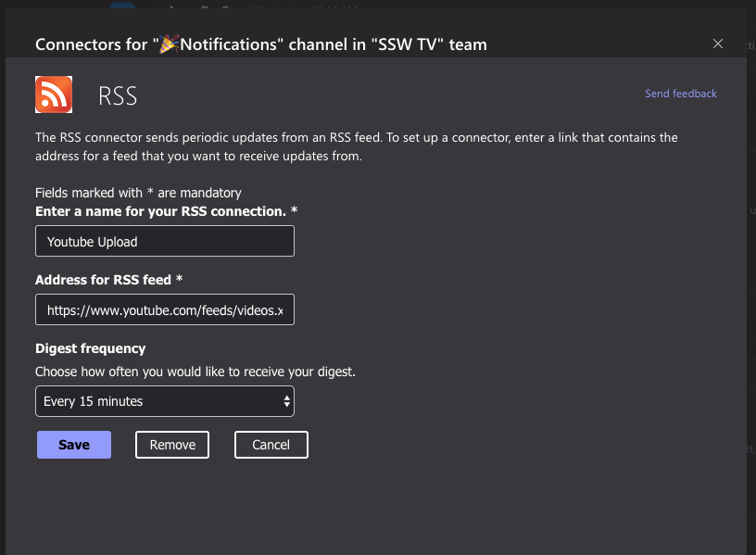Image resolution: width=756 pixels, height=555 pixels.
Task: Click the "Fields marked with * are mandatory" note
Action: click(138, 193)
